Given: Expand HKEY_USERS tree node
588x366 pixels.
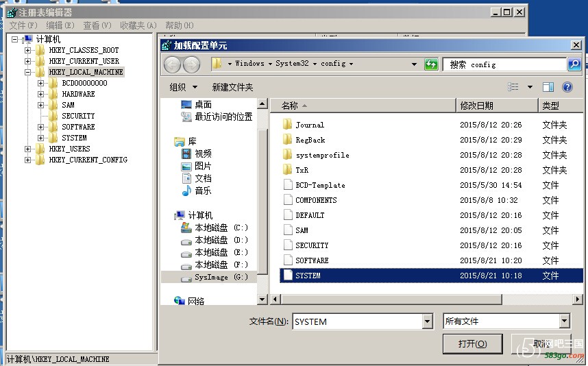Looking at the screenshot, I should [27, 149].
